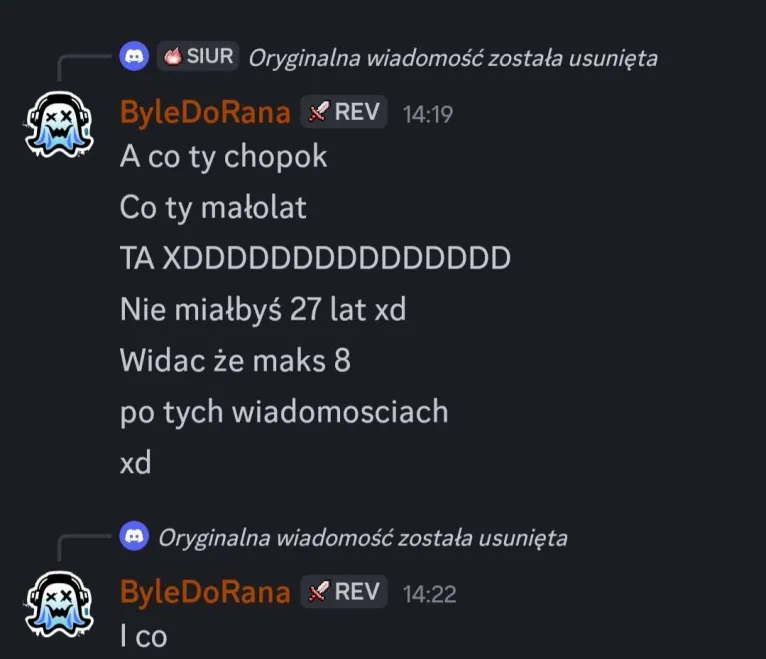Click the sword icon in the 14:22 REV tag
Image resolution: width=766 pixels, height=659 pixels.
pos(319,592)
